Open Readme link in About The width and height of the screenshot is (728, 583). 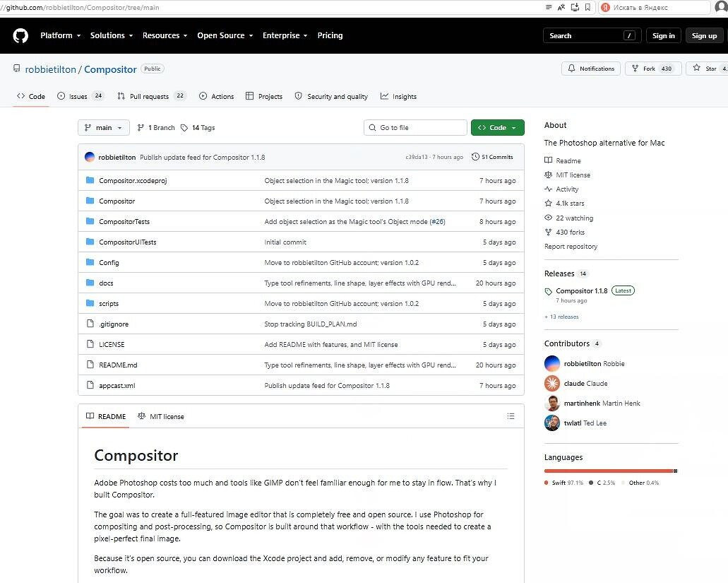click(x=563, y=160)
